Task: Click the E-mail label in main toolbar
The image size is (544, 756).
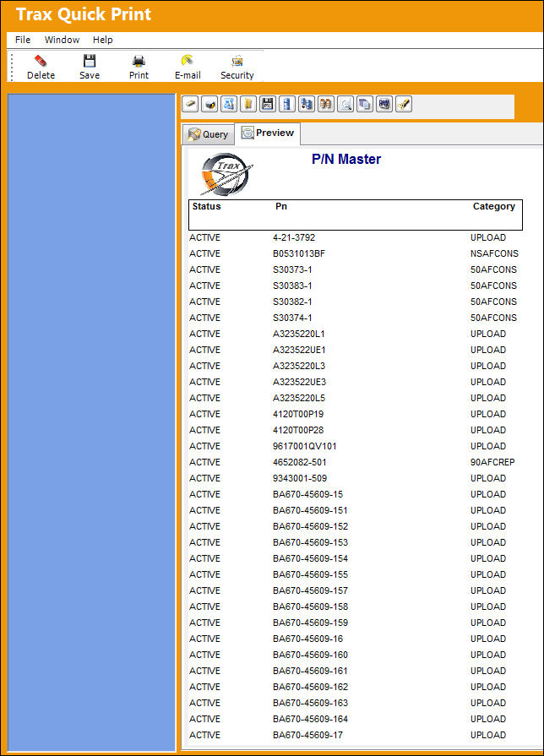Action: coord(188,75)
